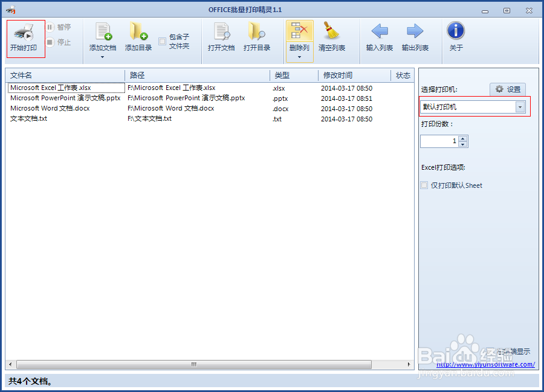Click path F:\Microsoft Word 文档.docx cell
Viewport: 544px width, 392px height.
[x=170, y=109]
